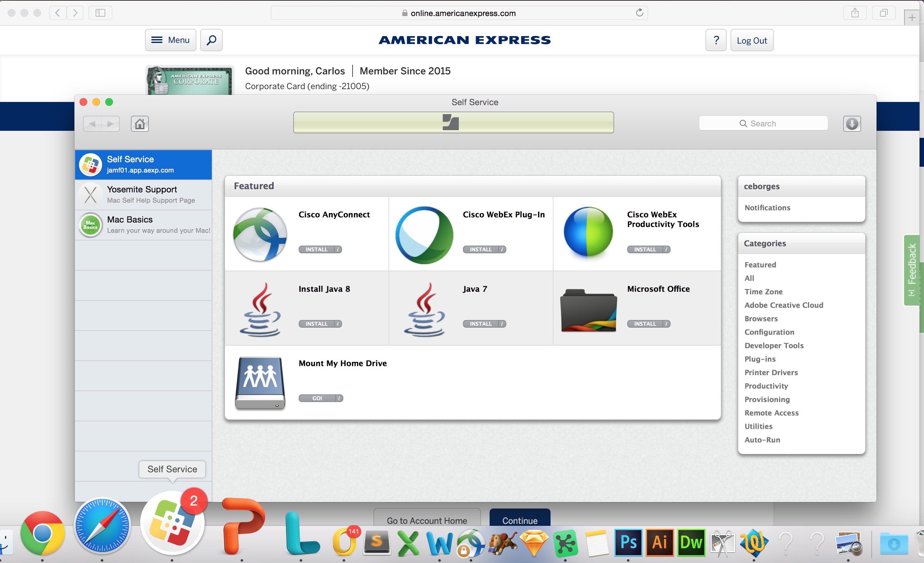Install Cisco WebEx Productivity Tools

(645, 249)
